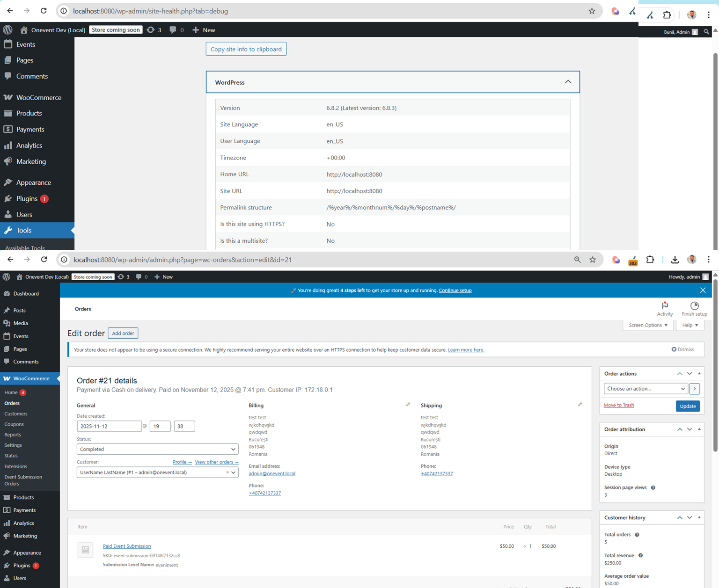
Task: Open the Choose an action dropdown
Action: tap(646, 389)
